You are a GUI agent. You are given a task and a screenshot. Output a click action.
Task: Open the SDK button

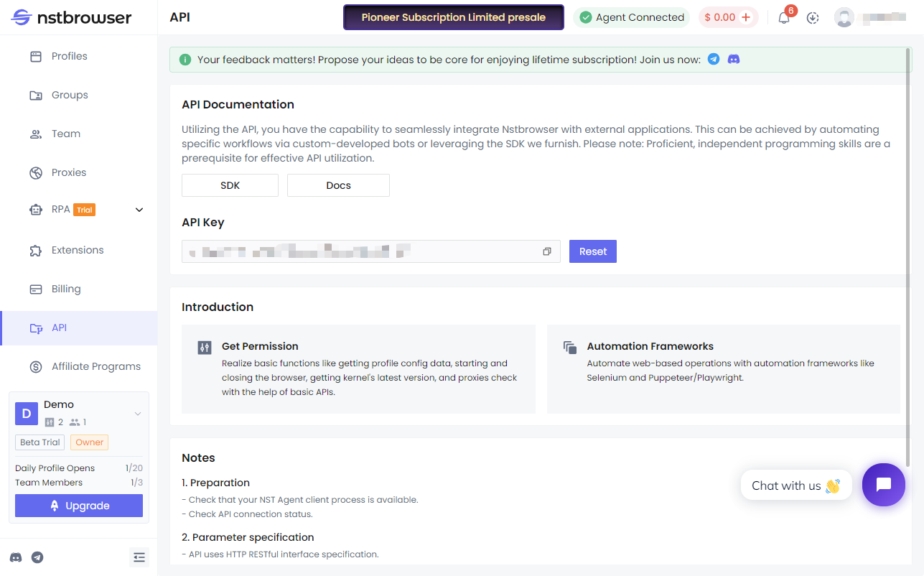[x=230, y=185]
